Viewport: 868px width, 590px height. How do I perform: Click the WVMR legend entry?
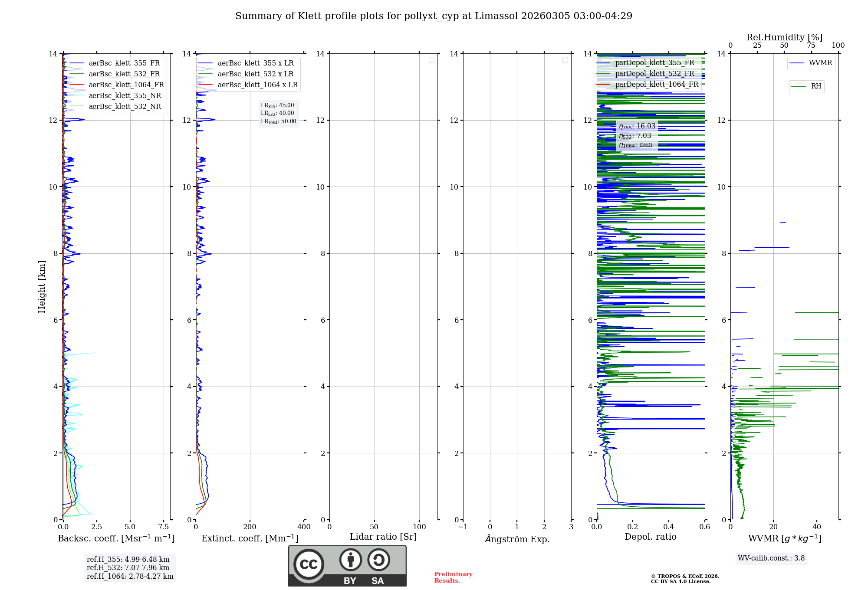click(820, 63)
